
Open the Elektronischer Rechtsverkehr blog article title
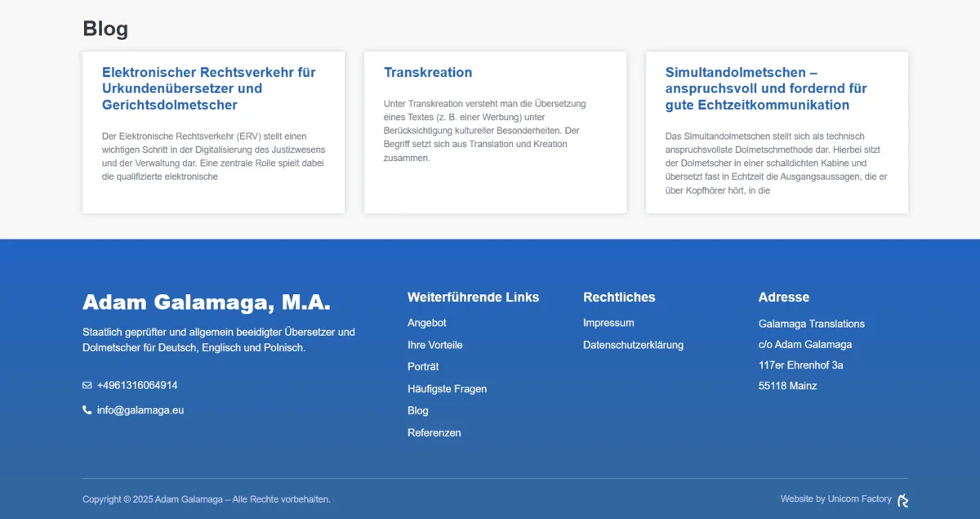pyautogui.click(x=209, y=88)
